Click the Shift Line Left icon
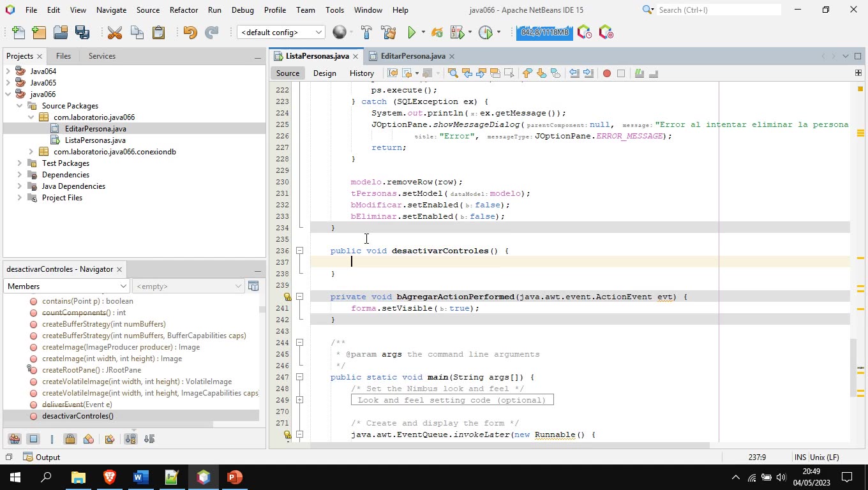The image size is (868, 490). click(x=574, y=73)
